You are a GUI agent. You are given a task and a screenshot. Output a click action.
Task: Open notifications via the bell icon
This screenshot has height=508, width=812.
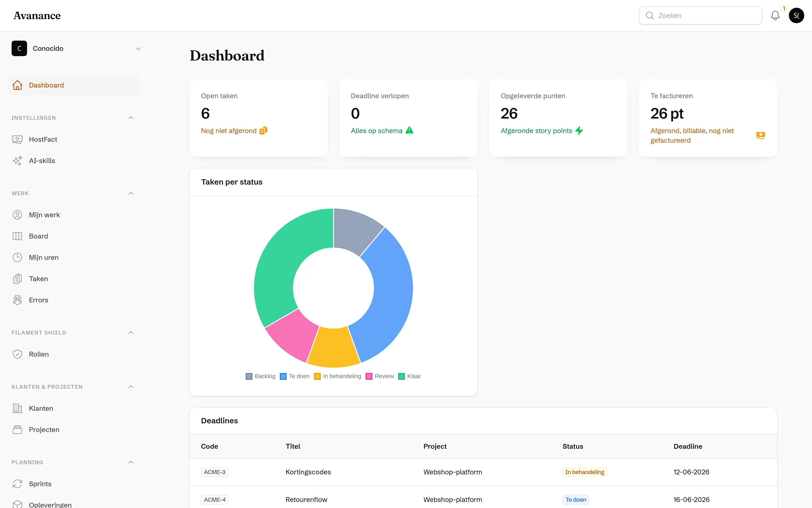(775, 15)
